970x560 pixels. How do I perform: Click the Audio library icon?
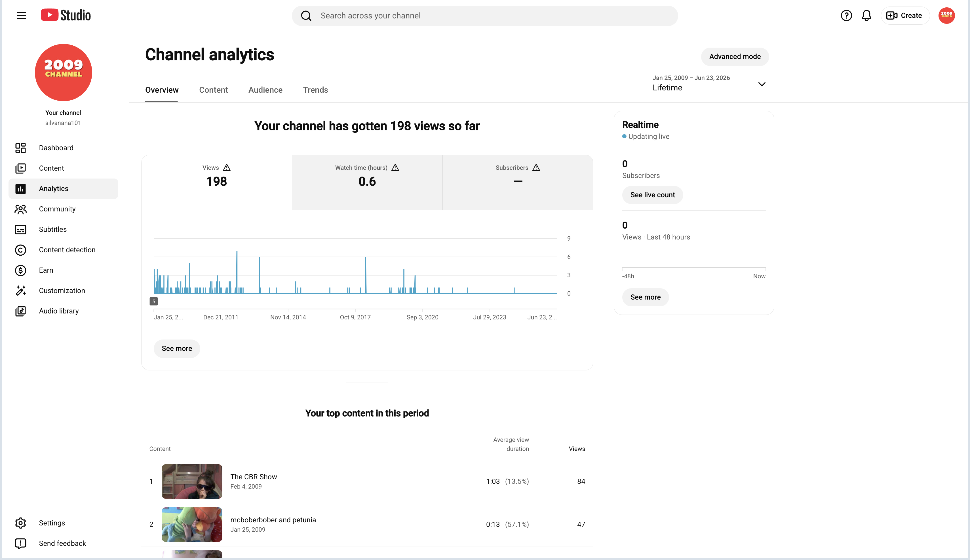[x=20, y=311]
